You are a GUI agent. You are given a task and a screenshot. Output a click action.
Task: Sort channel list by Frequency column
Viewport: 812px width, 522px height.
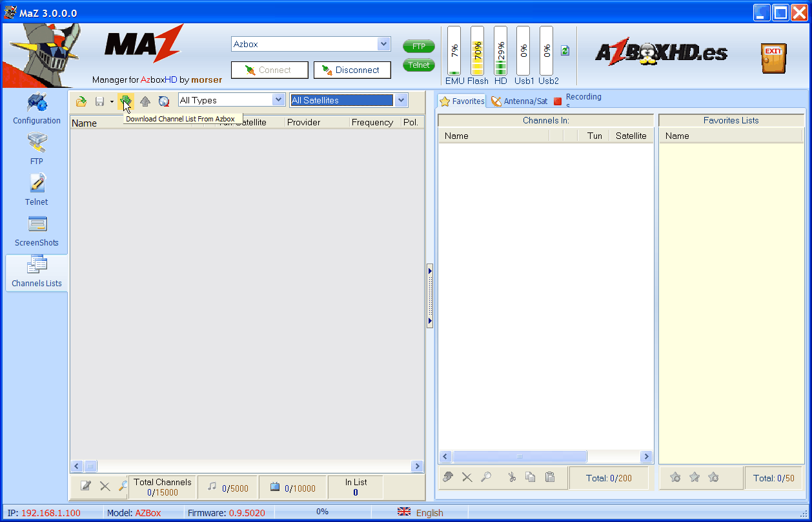[374, 122]
